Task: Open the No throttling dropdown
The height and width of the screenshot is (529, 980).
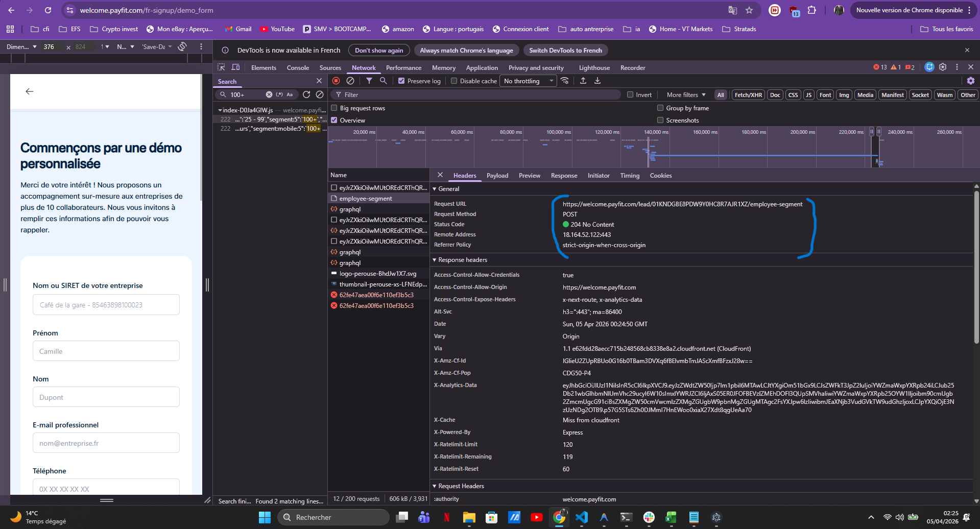Action: (x=529, y=81)
